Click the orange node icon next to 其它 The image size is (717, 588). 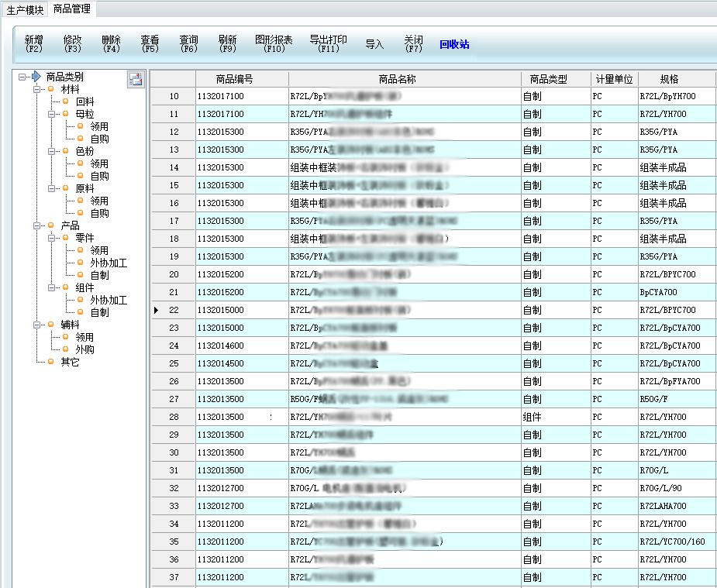[x=51, y=362]
